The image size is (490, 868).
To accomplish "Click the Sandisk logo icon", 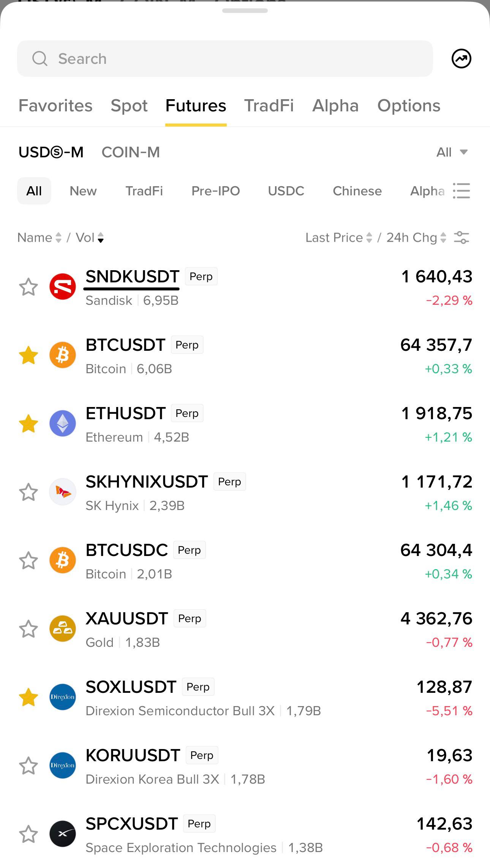I will pyautogui.click(x=63, y=287).
